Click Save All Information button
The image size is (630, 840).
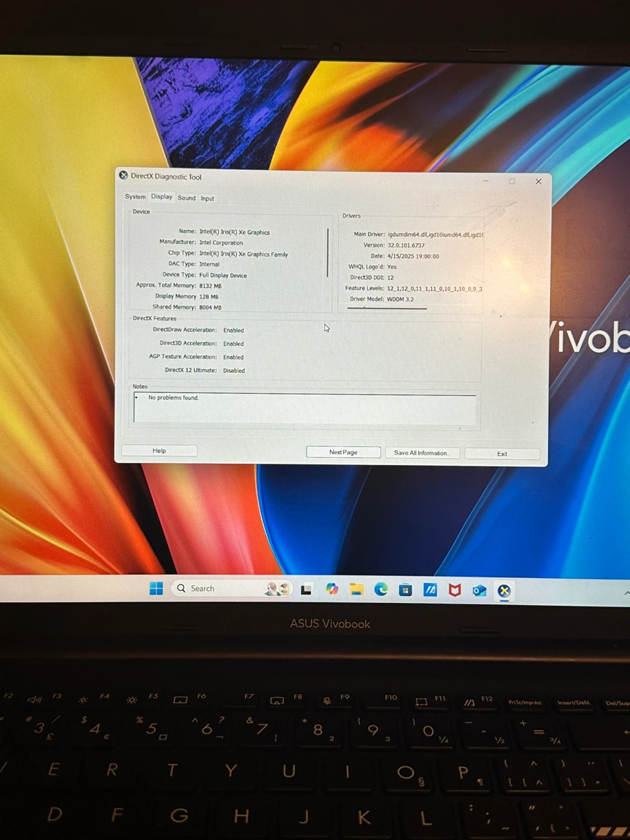point(422,453)
